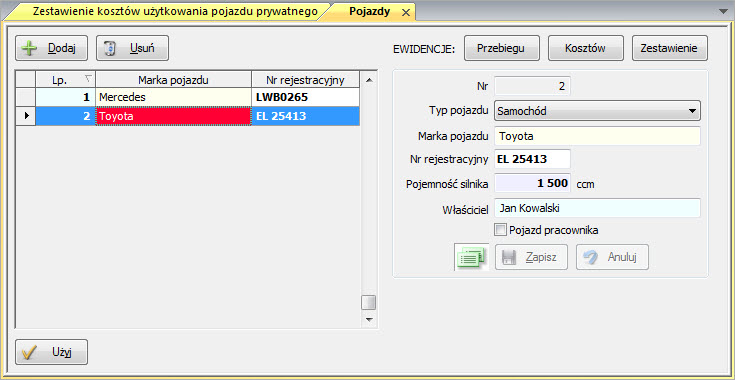The height and width of the screenshot is (380, 735).
Task: Click the Pojemność silnika field
Action: (x=532, y=183)
